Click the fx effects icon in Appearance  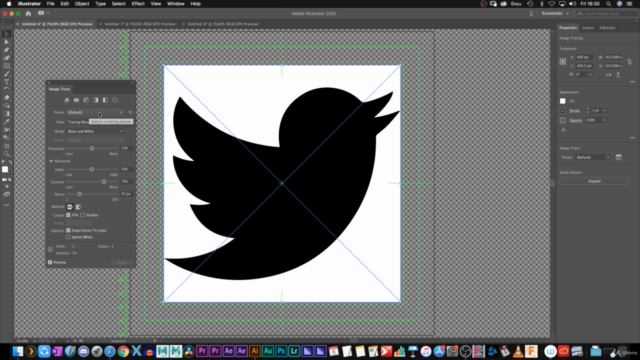click(564, 130)
